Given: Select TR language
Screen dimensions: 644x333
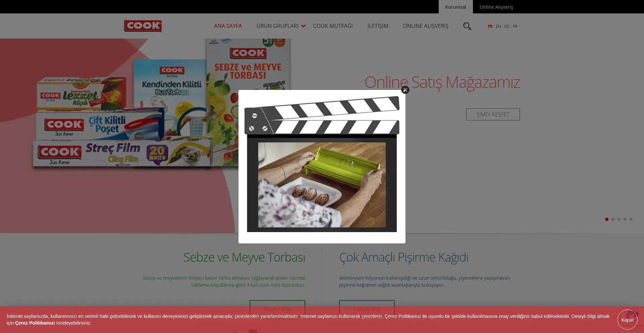Looking at the screenshot, I should (x=490, y=26).
